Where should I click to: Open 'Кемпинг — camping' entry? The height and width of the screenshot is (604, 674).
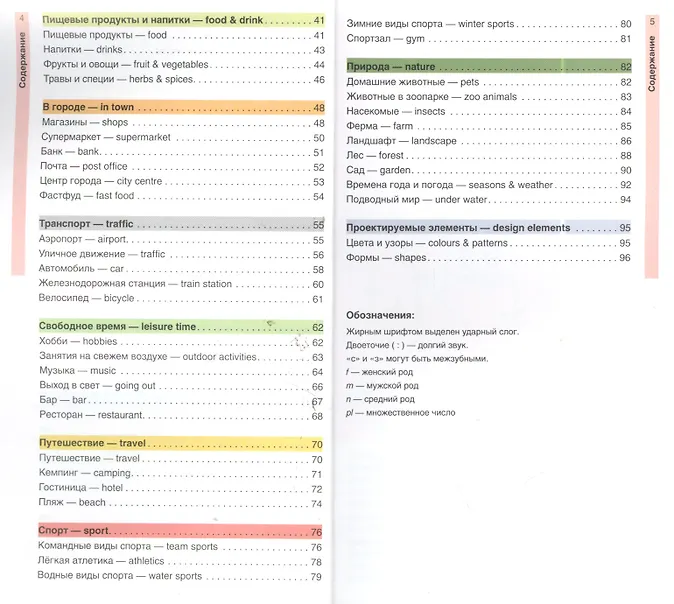[x=86, y=473]
